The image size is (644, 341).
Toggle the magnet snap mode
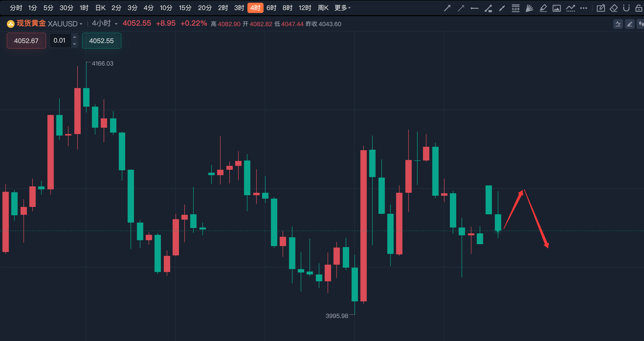626,8
